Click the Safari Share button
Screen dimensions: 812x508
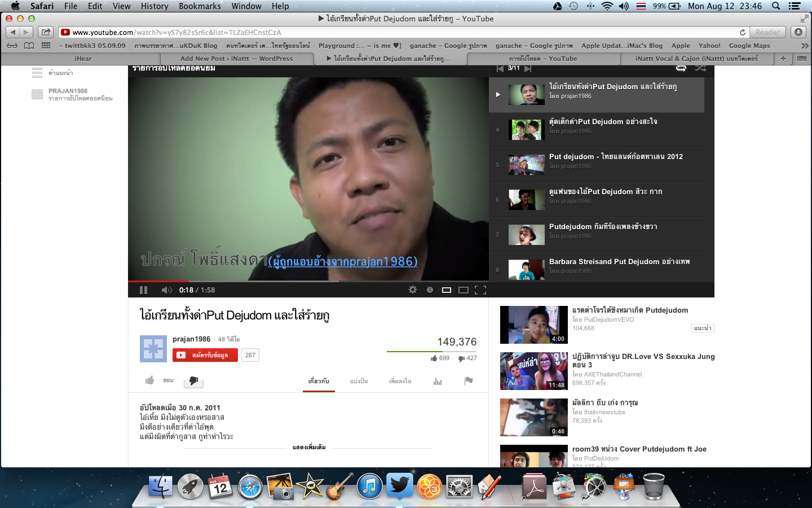pos(46,32)
